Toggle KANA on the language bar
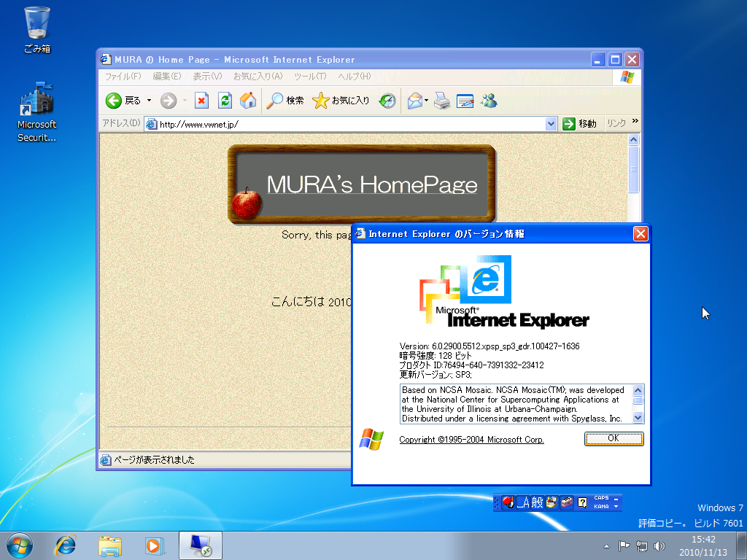 601,507
